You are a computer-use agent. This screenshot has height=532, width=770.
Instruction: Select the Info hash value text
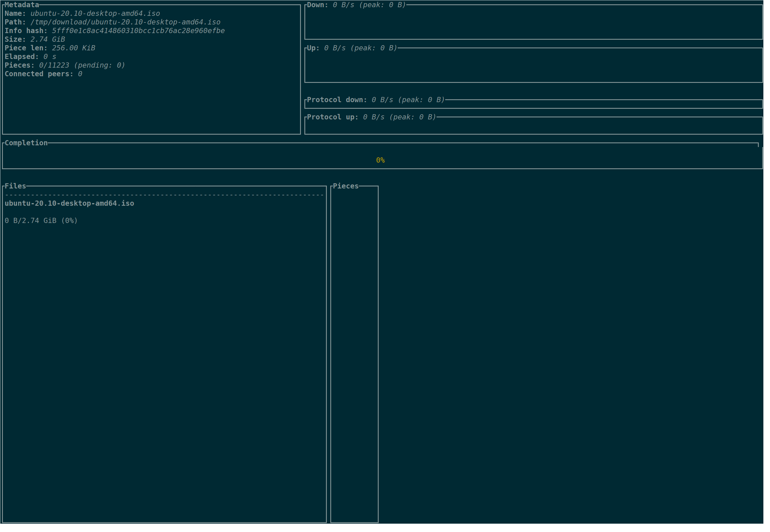pos(138,31)
